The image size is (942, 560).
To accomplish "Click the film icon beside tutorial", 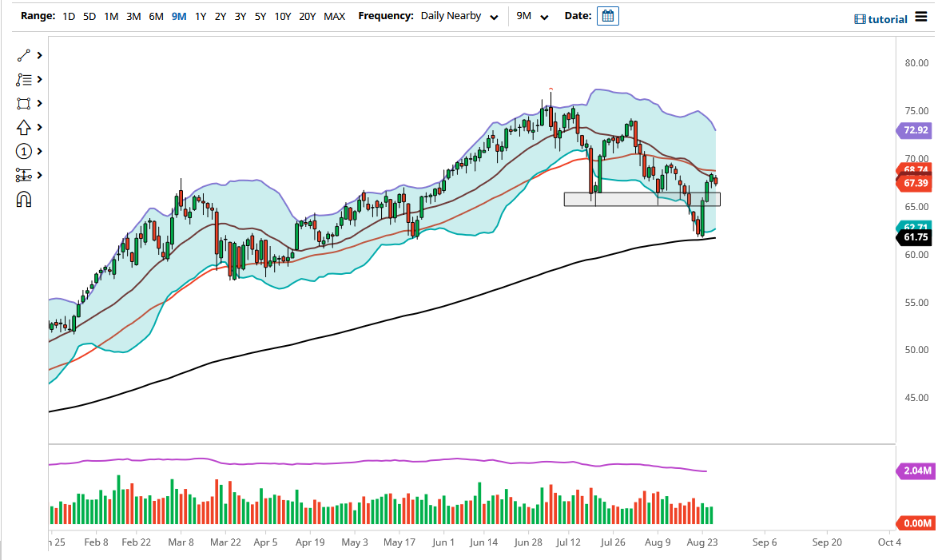I will point(861,20).
